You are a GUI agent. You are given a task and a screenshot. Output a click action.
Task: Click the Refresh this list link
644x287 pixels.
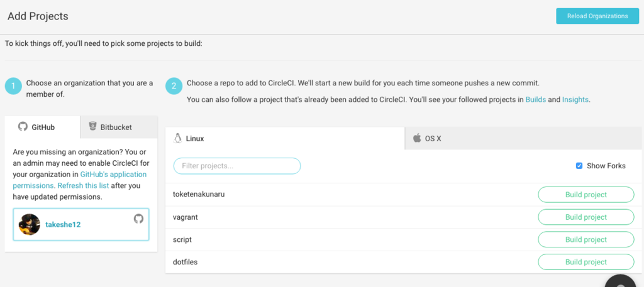[x=83, y=186]
